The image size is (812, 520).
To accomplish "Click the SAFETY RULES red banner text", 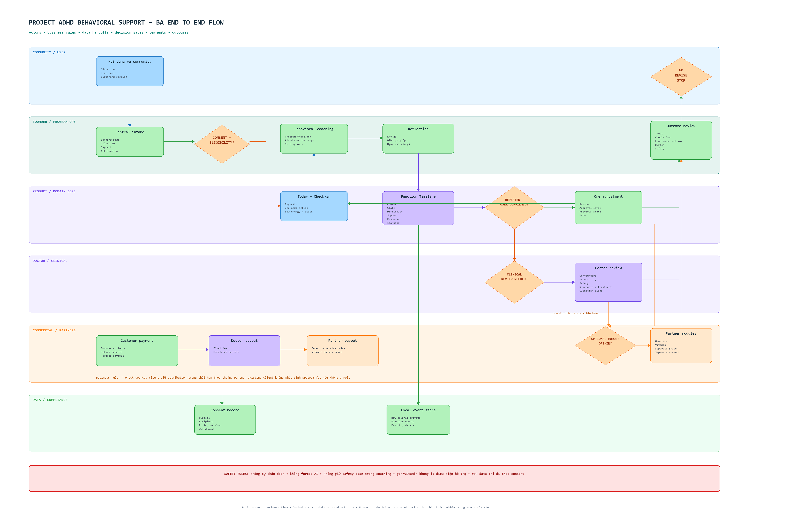I will pyautogui.click(x=374, y=474).
